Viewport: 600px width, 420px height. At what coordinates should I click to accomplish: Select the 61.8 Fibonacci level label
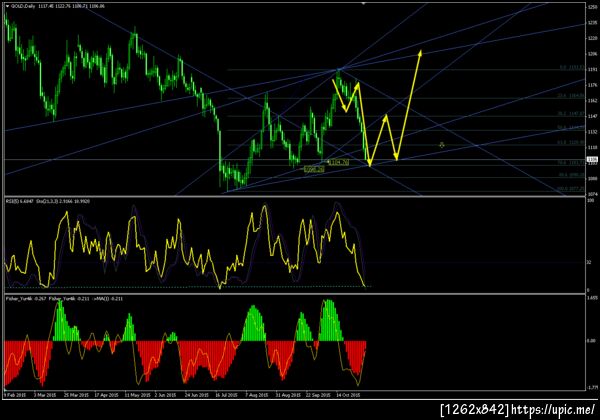[571, 142]
